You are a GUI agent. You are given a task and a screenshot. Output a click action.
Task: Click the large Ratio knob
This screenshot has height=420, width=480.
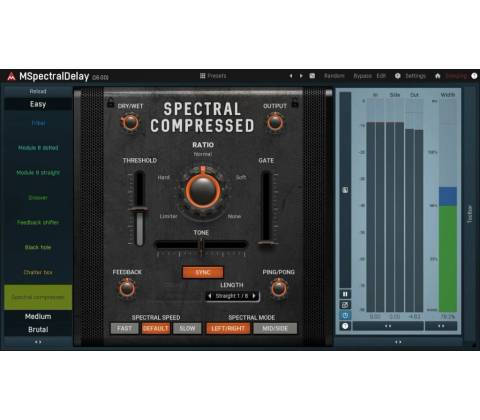point(203,191)
